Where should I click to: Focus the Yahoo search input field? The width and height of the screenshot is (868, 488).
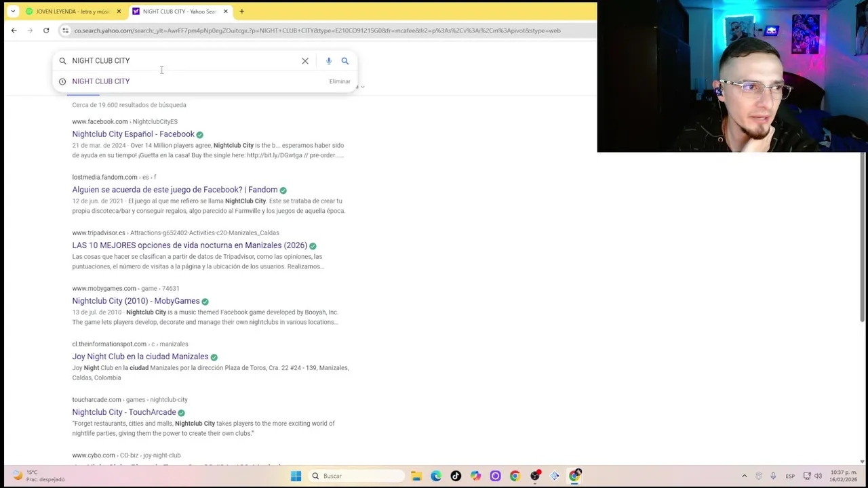point(183,61)
